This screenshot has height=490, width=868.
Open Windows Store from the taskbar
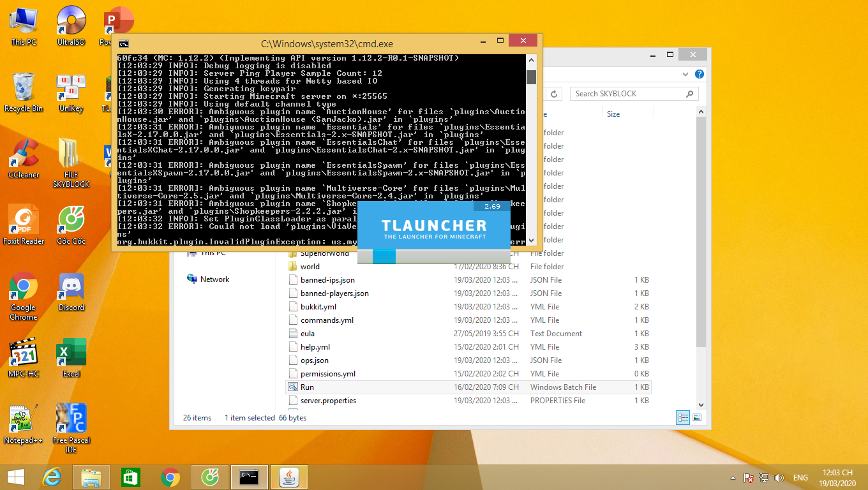click(131, 477)
